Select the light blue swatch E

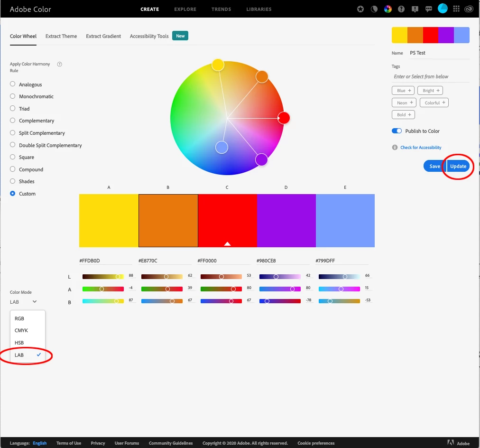click(345, 221)
